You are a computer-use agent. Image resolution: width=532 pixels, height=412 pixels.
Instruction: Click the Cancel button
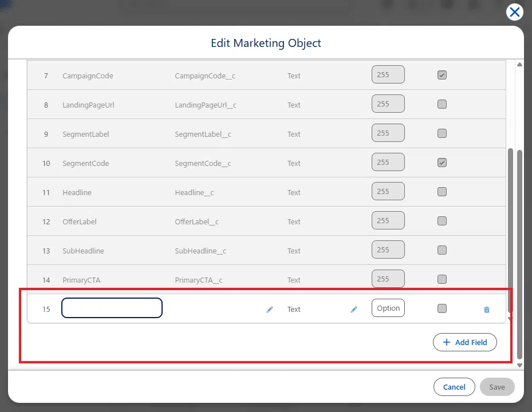point(454,387)
